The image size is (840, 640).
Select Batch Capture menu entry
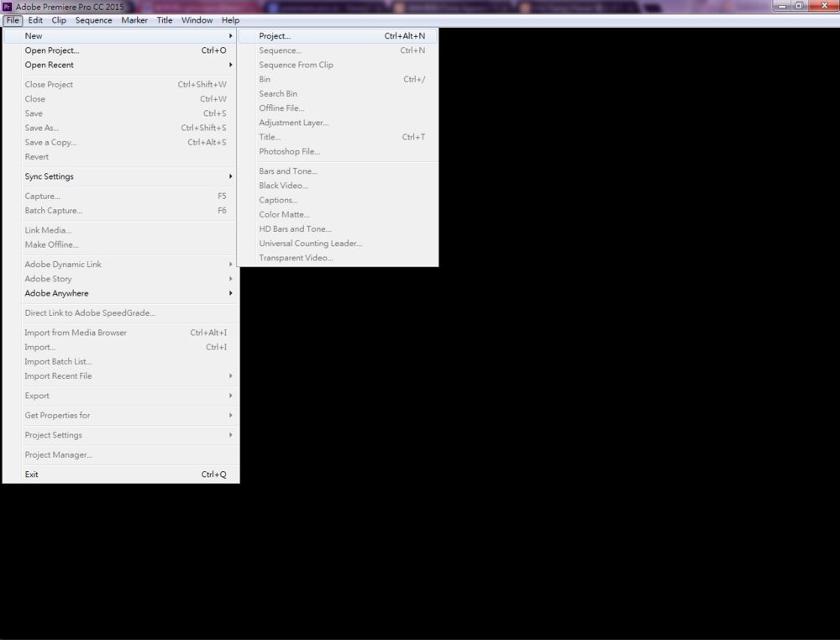tap(121, 211)
